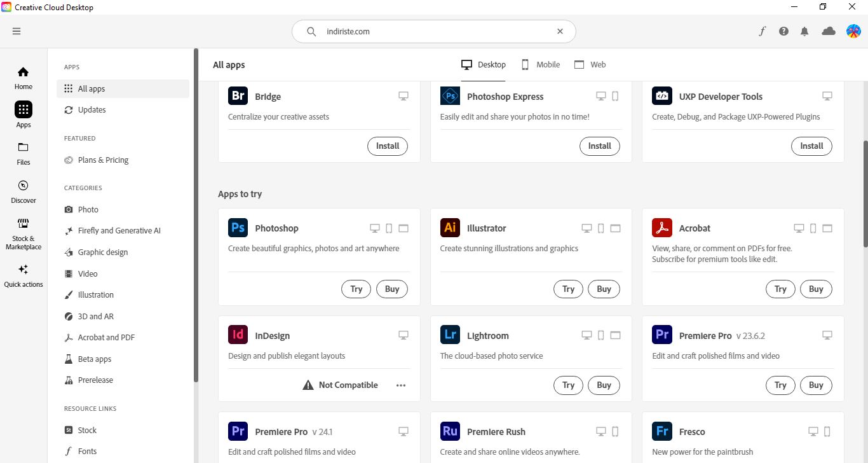The width and height of the screenshot is (868, 463).
Task: Click the Bridge Br app icon
Action: coord(238,96)
